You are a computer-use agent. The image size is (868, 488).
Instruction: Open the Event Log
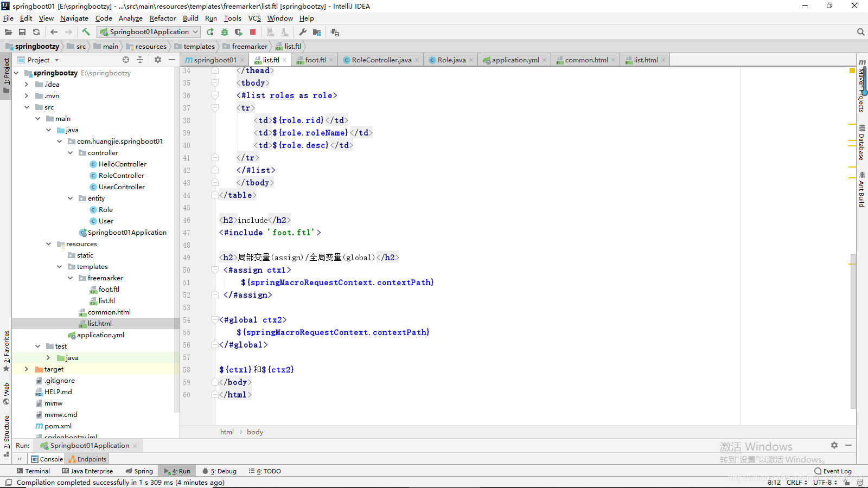pos(833,471)
